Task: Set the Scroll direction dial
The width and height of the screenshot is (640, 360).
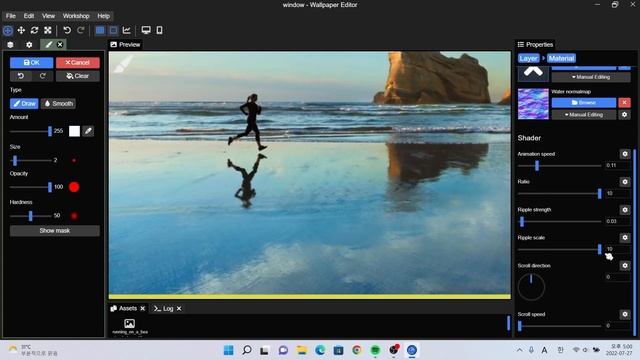Action: click(x=531, y=287)
